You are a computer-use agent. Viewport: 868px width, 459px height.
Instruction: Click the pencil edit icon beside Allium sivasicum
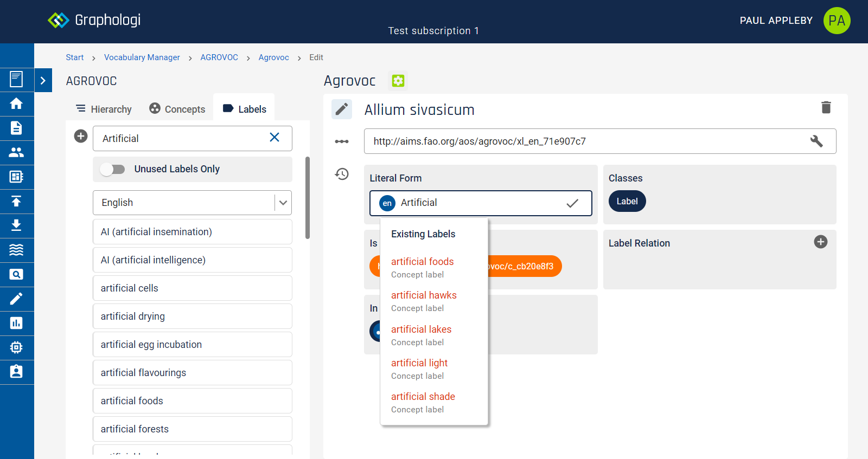click(x=342, y=109)
